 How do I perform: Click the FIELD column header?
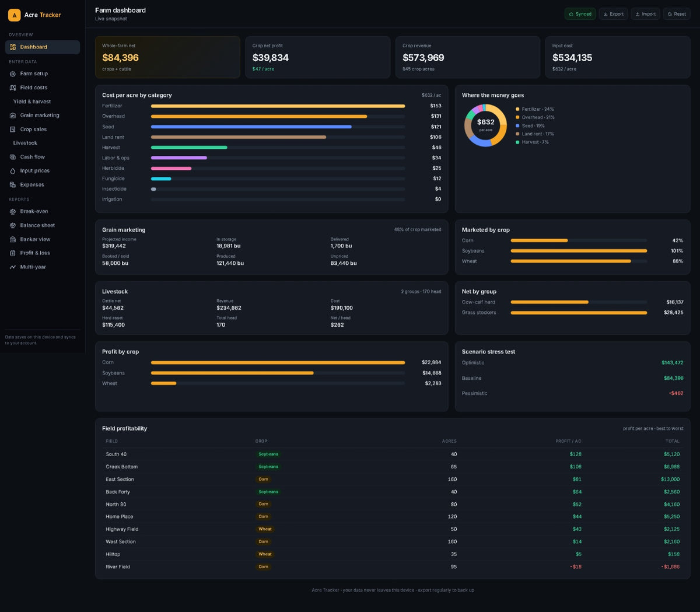(x=112, y=441)
